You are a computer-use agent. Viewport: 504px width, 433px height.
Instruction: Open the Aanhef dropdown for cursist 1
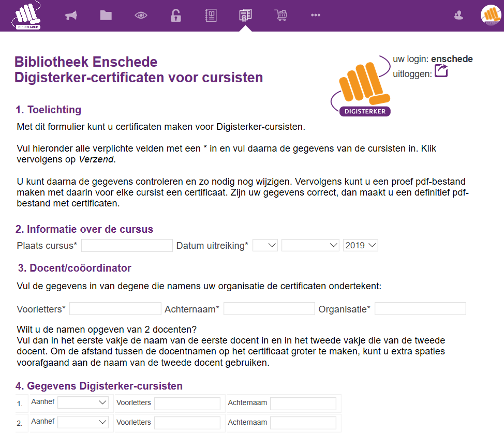click(83, 402)
